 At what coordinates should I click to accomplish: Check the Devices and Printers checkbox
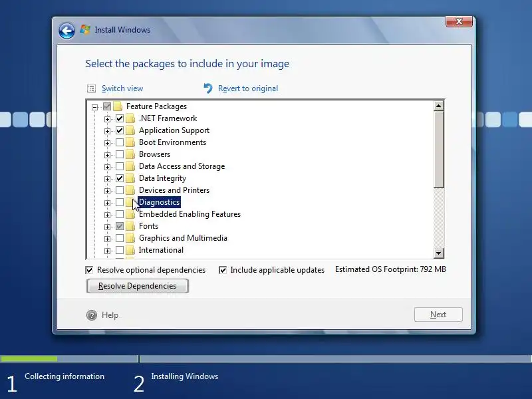pos(120,190)
